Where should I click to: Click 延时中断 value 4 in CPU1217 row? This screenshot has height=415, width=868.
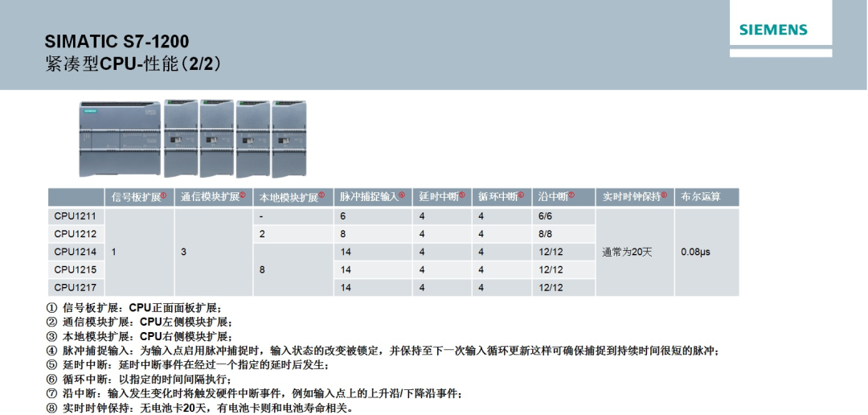pos(422,287)
